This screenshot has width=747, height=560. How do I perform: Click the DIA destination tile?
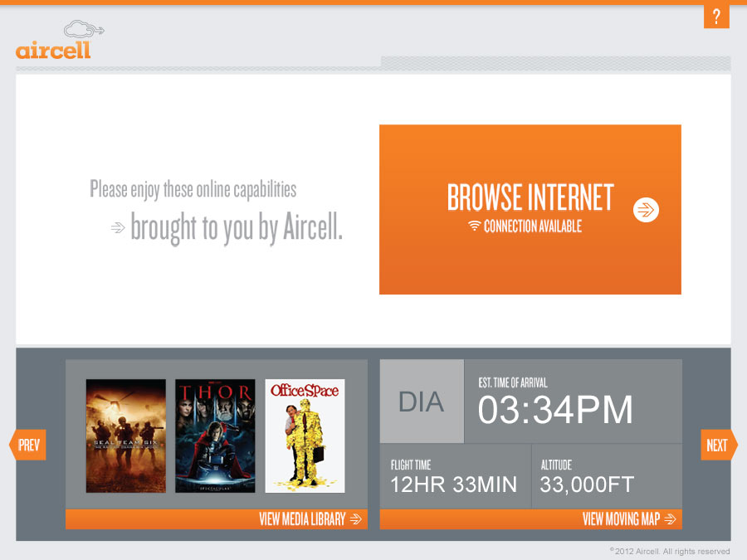pyautogui.click(x=422, y=402)
